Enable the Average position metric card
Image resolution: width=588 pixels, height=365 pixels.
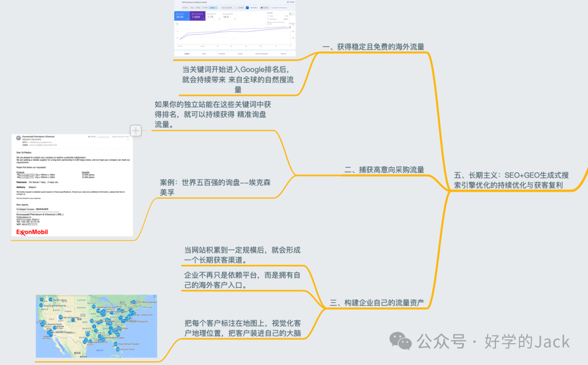(229, 16)
